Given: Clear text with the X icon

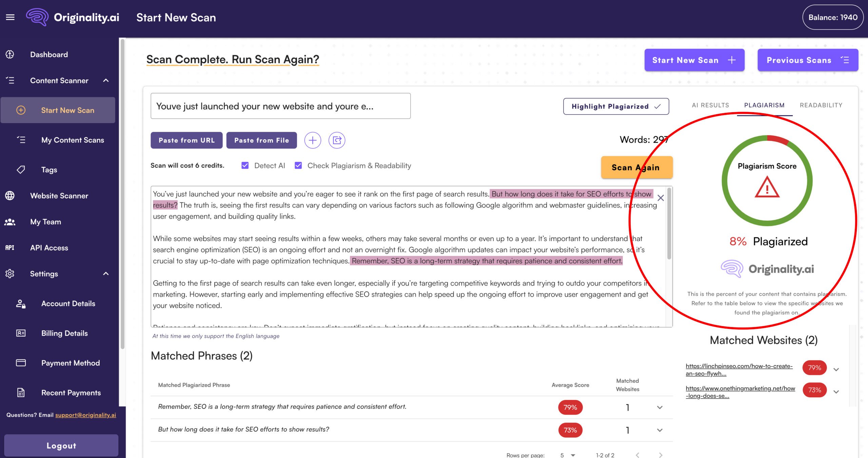Looking at the screenshot, I should (x=660, y=198).
